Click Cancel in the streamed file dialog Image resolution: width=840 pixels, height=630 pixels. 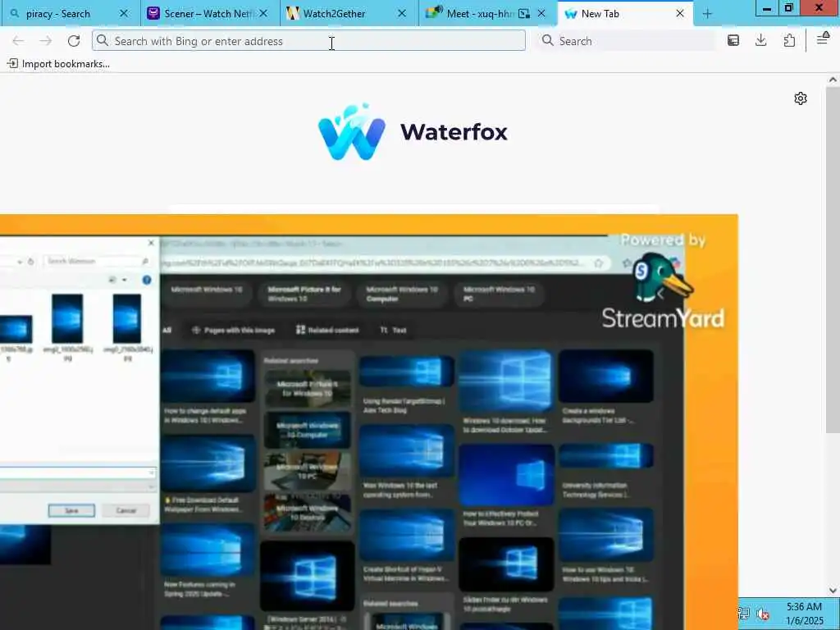coord(126,510)
